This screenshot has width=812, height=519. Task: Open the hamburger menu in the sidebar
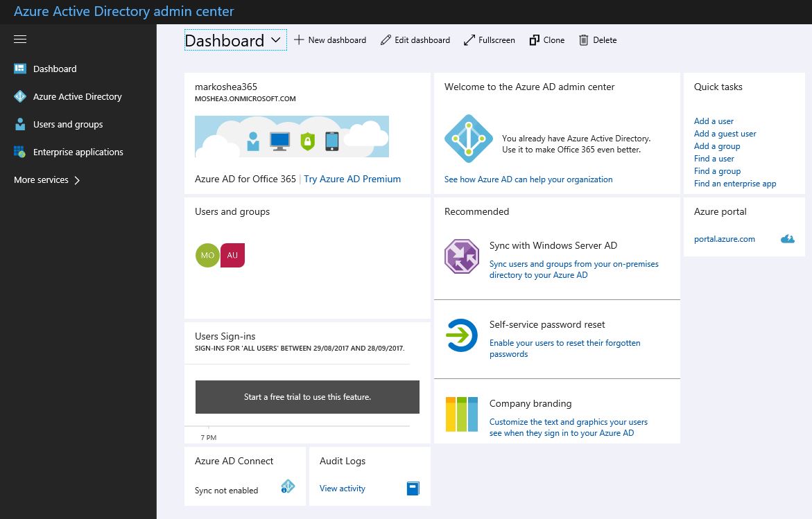click(x=20, y=39)
